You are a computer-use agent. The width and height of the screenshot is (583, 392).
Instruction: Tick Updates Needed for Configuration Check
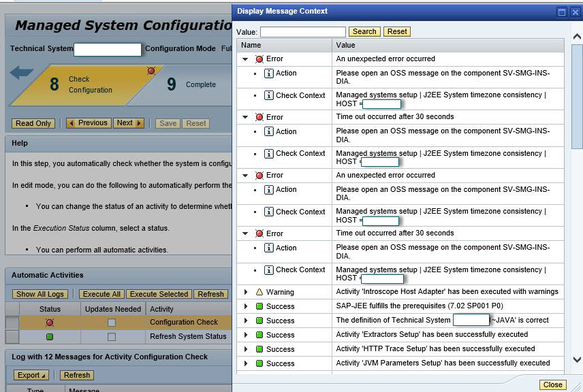pos(112,323)
